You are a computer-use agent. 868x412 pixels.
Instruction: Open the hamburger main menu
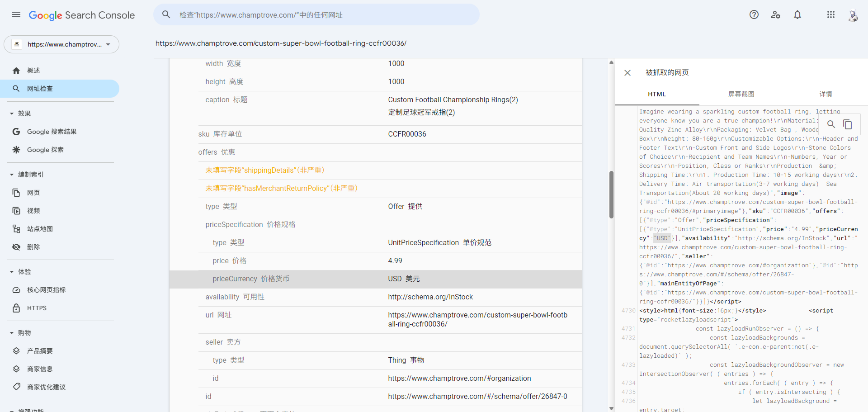click(x=16, y=14)
